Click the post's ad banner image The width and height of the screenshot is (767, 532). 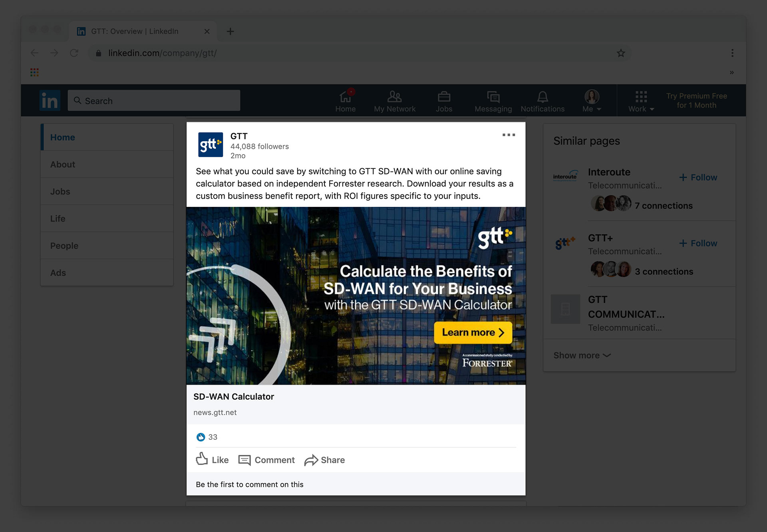(356, 296)
